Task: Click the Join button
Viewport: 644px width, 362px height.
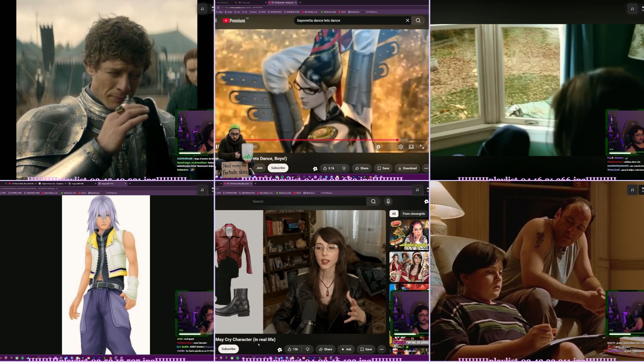Action: coord(259,168)
